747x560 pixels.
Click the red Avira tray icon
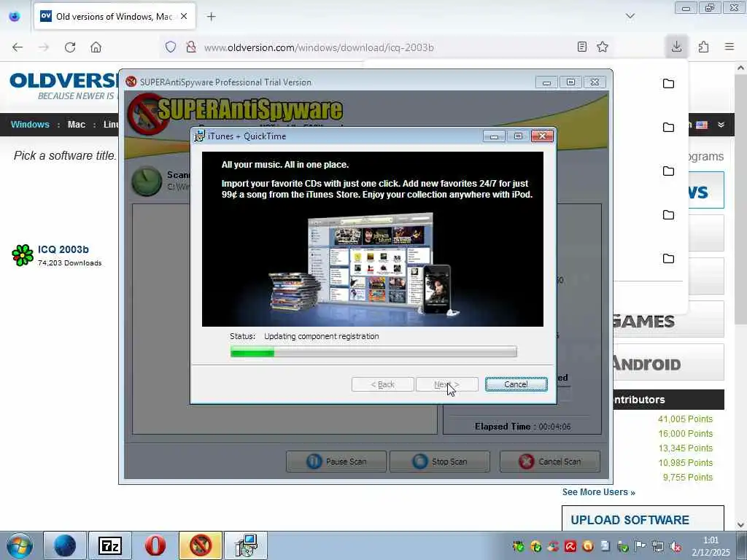570,546
